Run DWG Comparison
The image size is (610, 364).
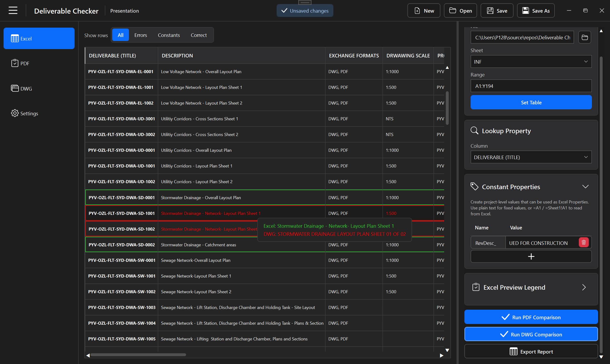click(x=531, y=334)
